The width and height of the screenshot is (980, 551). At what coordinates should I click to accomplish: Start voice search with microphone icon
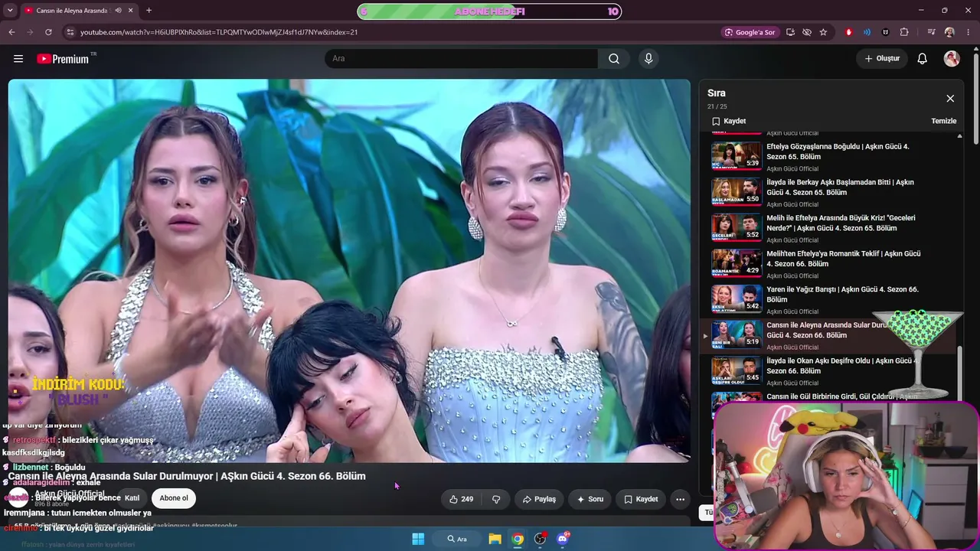click(648, 59)
